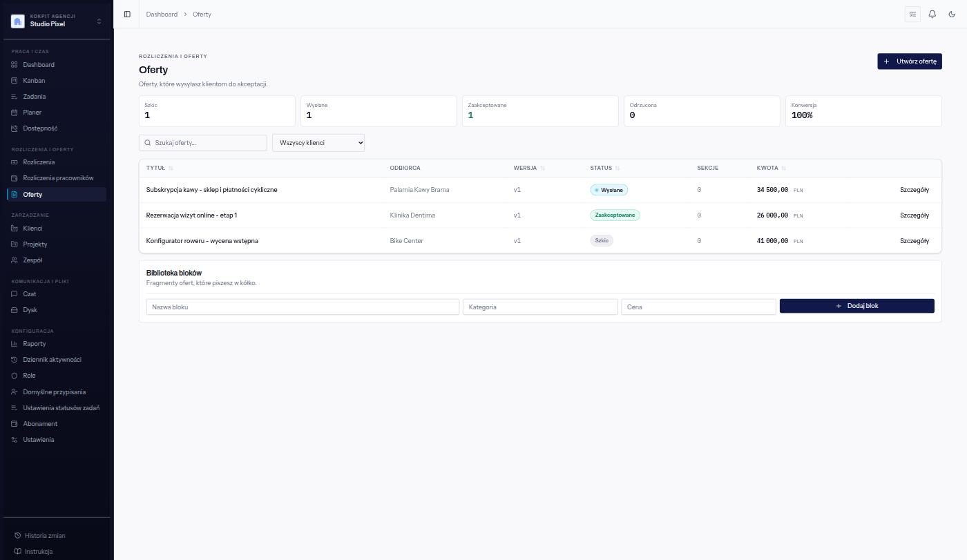
Task: Open Domyślne przypisania in the sidebar
Action: click(57, 392)
